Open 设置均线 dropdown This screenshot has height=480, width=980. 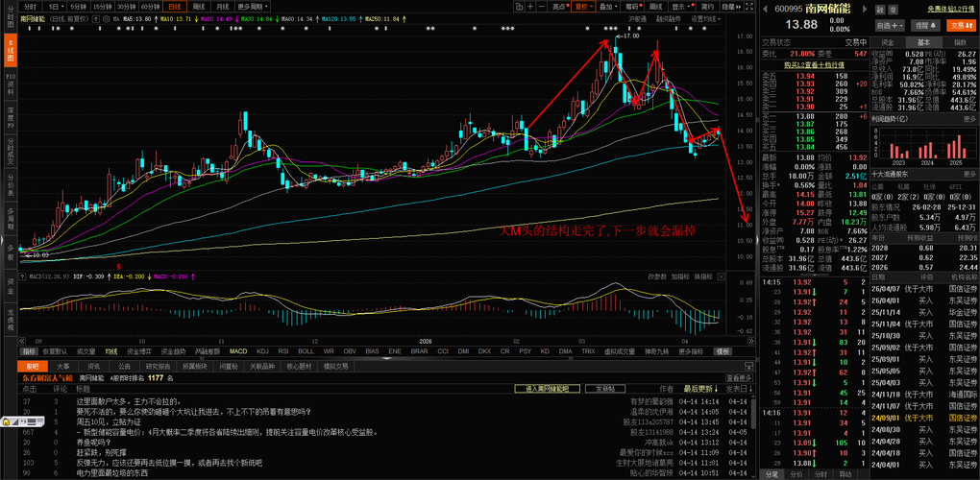[705, 19]
